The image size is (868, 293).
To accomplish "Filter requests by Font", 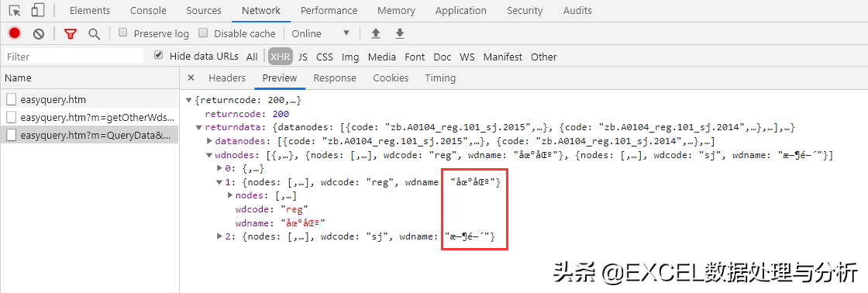I will (x=415, y=57).
